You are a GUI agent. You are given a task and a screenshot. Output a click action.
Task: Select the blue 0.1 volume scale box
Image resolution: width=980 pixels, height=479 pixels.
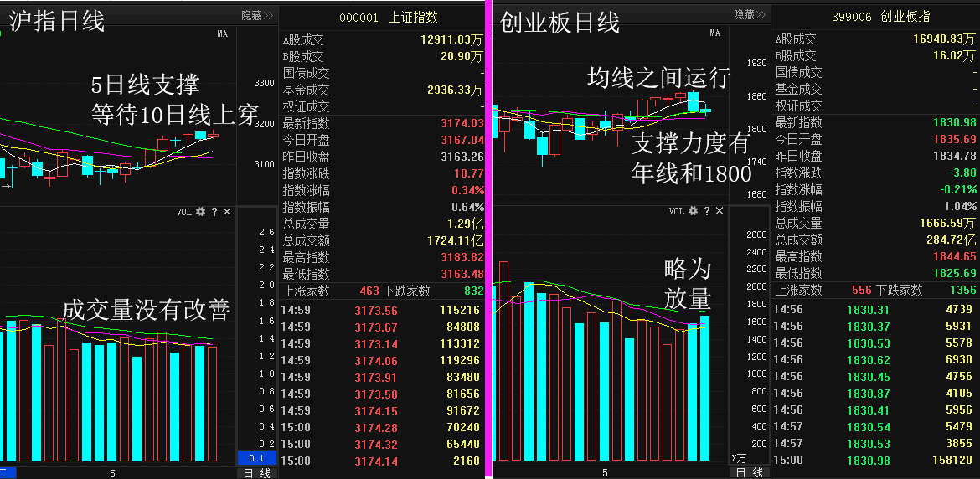click(255, 458)
